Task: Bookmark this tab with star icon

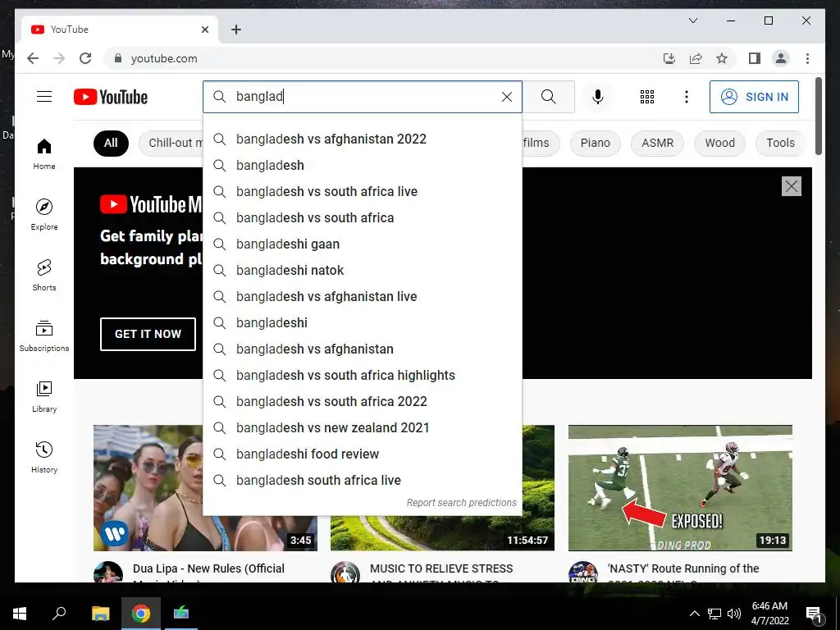Action: click(722, 58)
